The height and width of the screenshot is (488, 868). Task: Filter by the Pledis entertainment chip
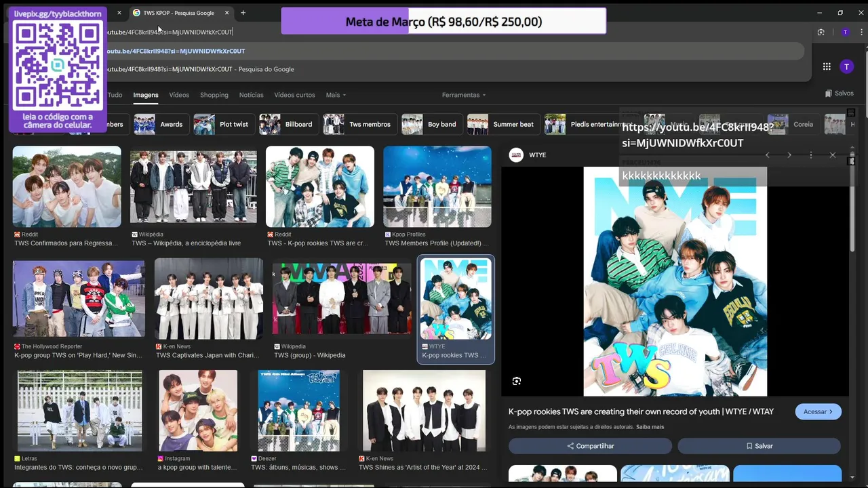click(583, 125)
